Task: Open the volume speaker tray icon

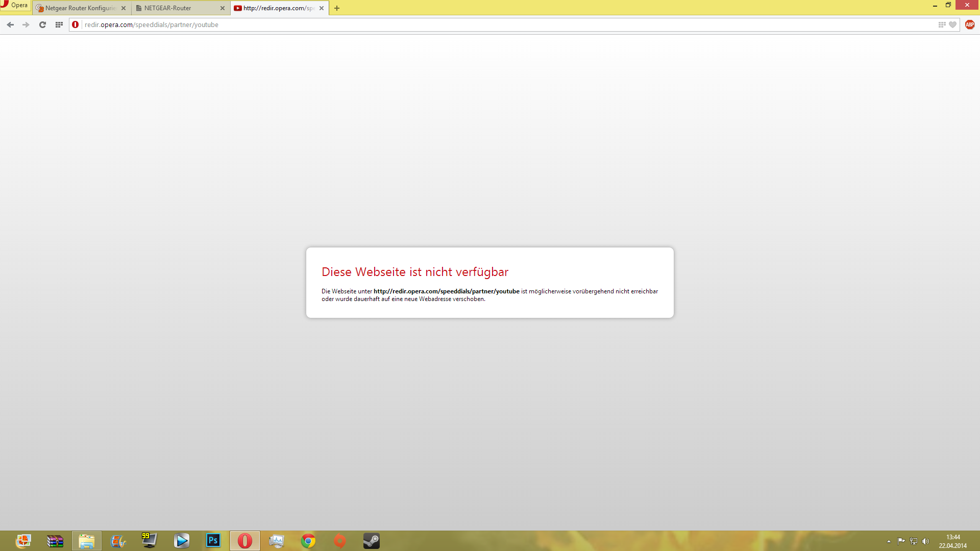Action: coord(926,541)
